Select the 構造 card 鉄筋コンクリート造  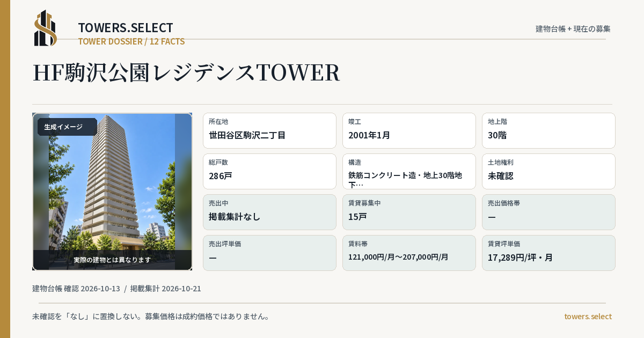(409, 171)
